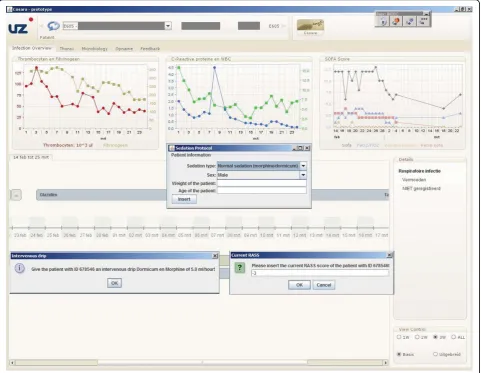Image resolution: width=481 pixels, height=373 pixels.
Task: Click the UZ hospital logo
Action: click(21, 26)
